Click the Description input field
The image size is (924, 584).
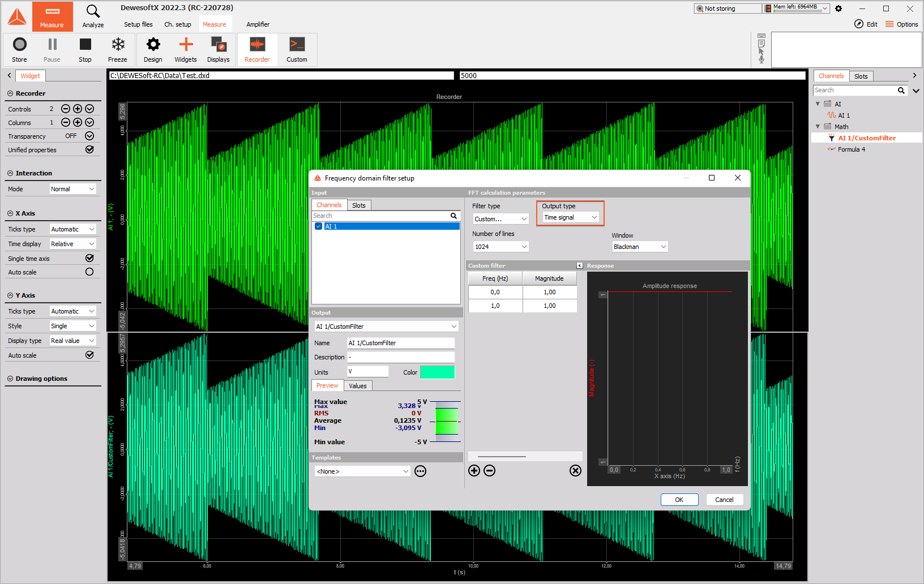(401, 357)
